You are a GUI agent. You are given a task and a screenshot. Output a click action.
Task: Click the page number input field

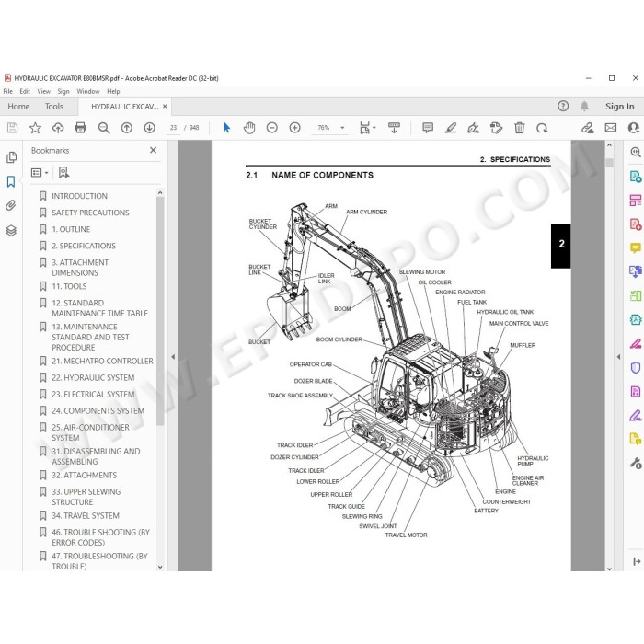click(173, 128)
